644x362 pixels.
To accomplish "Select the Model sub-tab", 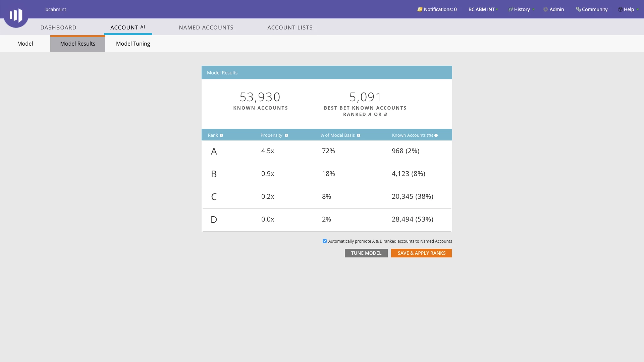I will (x=25, y=44).
